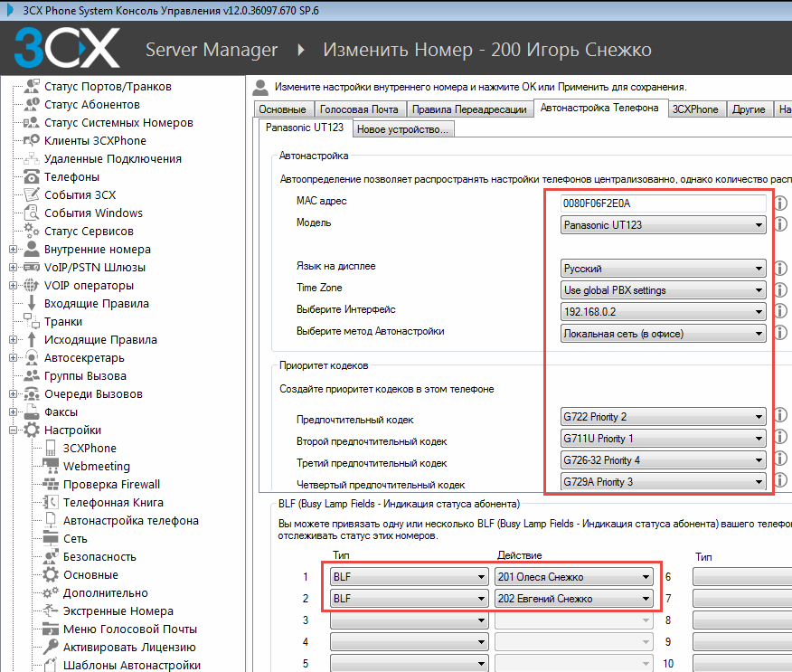The height and width of the screenshot is (672, 792).
Task: Open the G726-32 Priority 4 codec dropdown
Action: coord(664,460)
